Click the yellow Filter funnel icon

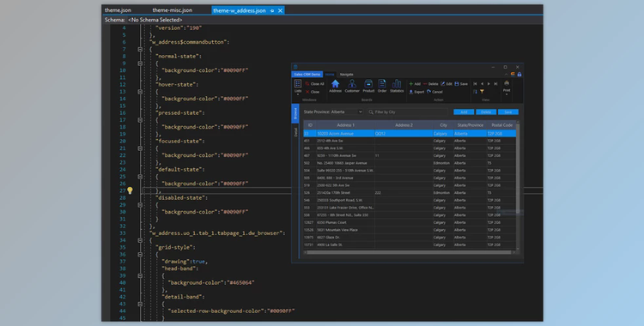pyautogui.click(x=482, y=92)
